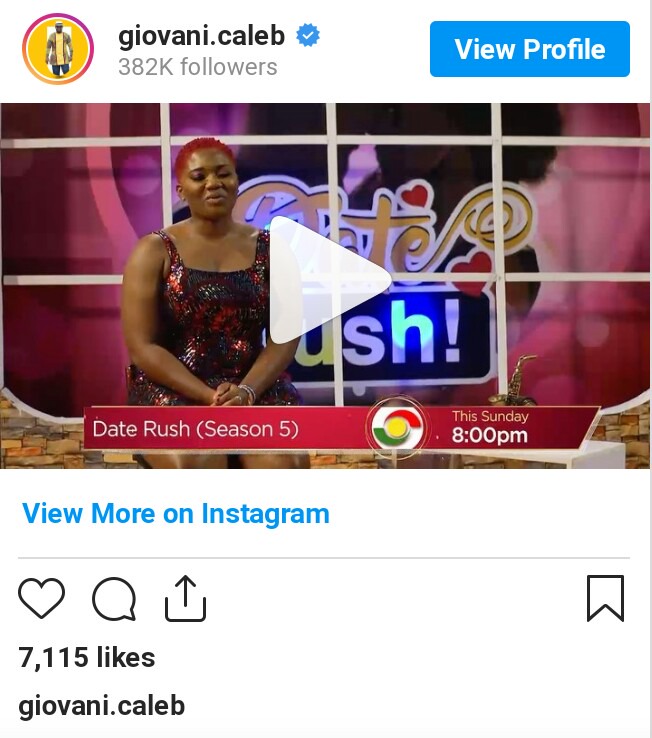Open comments via speech bubble icon
Image resolution: width=652 pixels, height=738 pixels.
coord(114,598)
